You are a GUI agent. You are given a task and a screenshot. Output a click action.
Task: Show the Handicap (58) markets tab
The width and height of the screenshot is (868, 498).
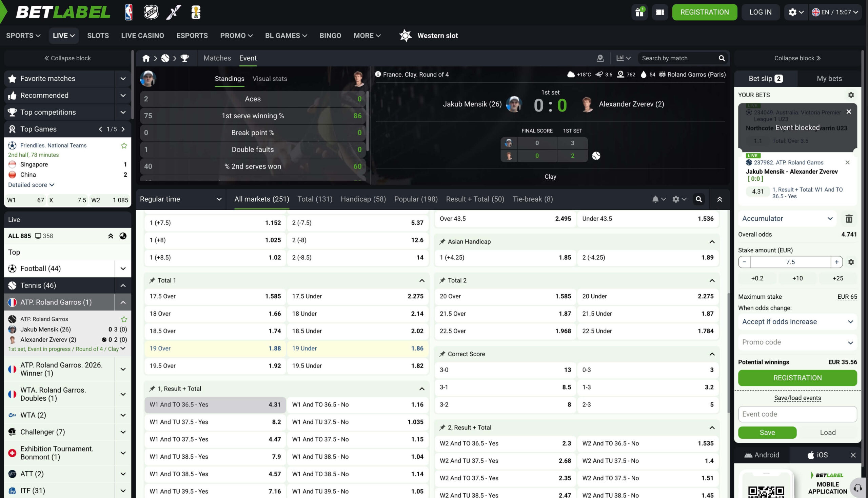(363, 199)
